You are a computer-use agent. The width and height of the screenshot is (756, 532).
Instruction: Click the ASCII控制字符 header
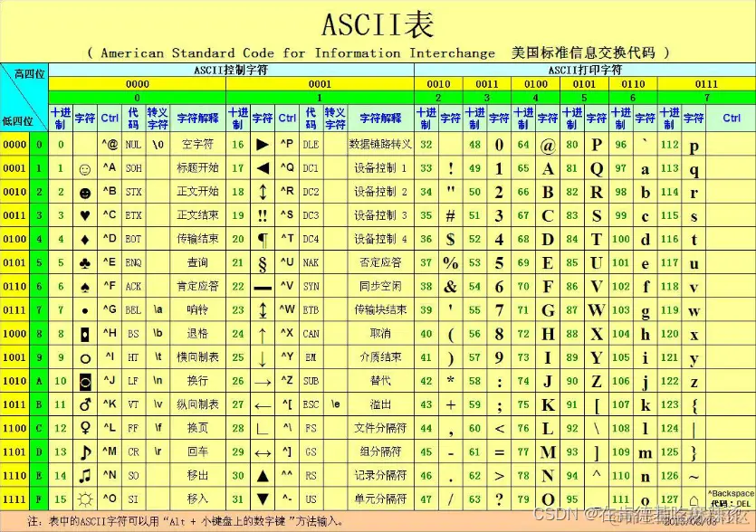click(x=231, y=71)
